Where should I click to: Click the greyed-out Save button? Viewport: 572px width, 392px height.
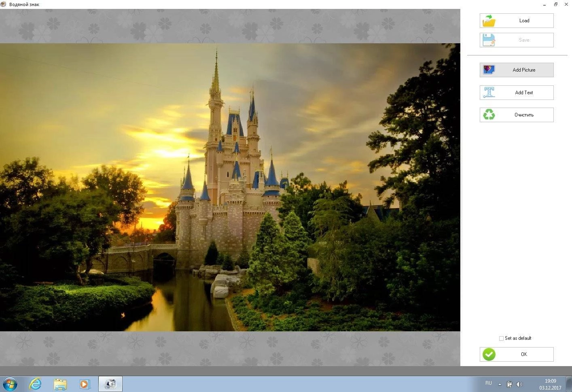pyautogui.click(x=517, y=40)
